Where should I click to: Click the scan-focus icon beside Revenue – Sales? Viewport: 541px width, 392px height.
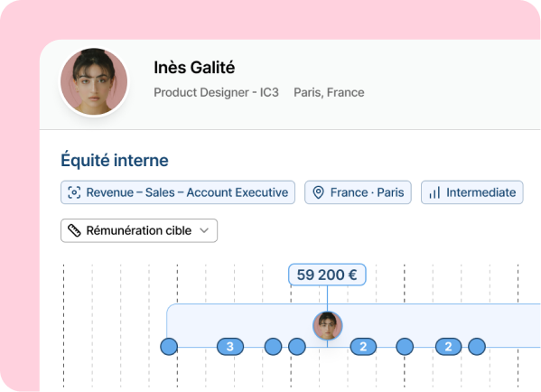74,192
